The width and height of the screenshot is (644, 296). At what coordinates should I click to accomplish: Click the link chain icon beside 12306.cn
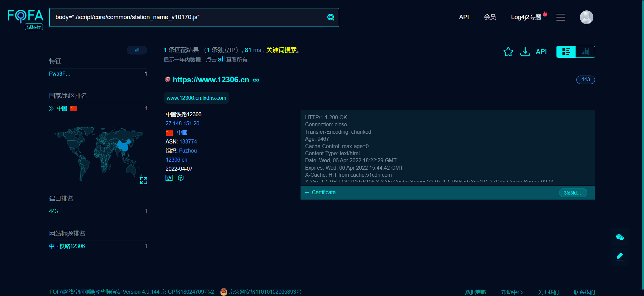click(256, 80)
